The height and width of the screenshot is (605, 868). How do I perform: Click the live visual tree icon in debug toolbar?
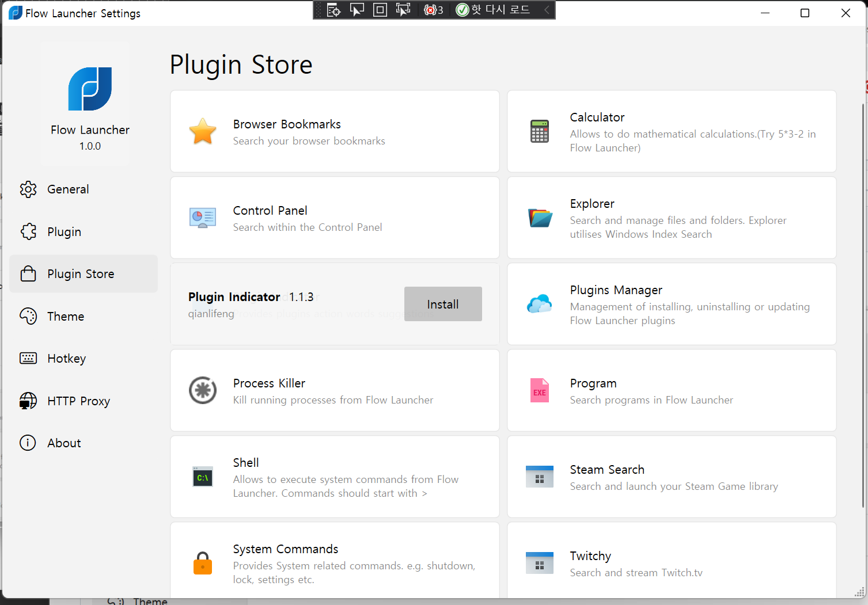(x=334, y=10)
